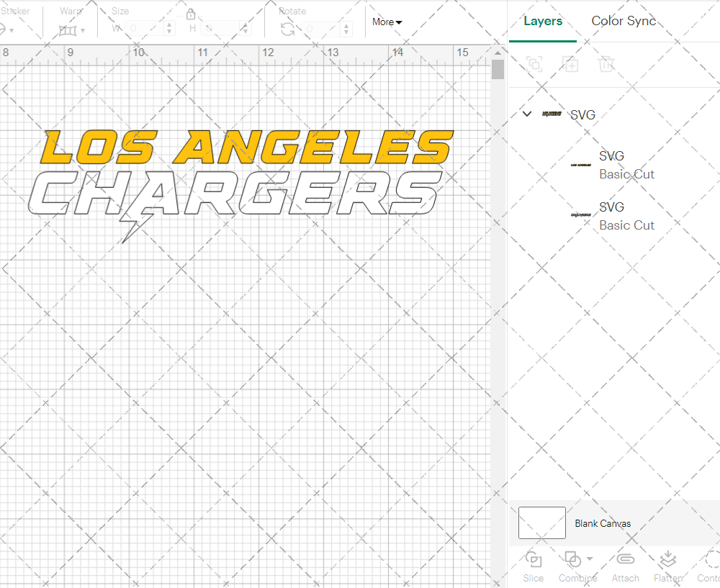Click the Warp tool icon
Viewport: 720px width, 588px height.
click(x=68, y=31)
